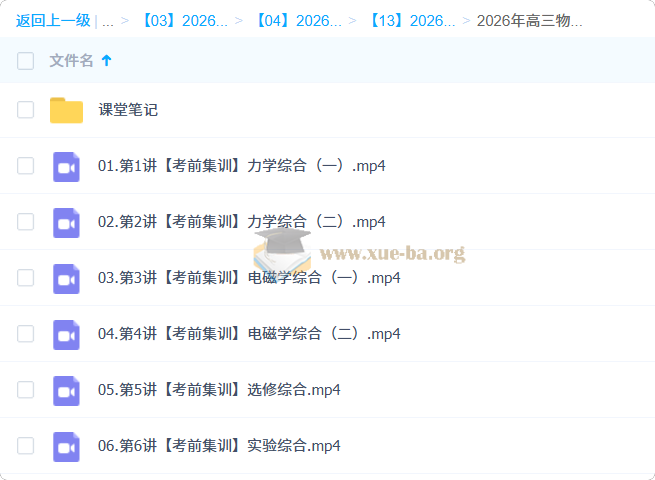655x480 pixels.
Task: Open file 01.第1讲【考前集训】力学综合（一）.mp4
Action: [241, 166]
